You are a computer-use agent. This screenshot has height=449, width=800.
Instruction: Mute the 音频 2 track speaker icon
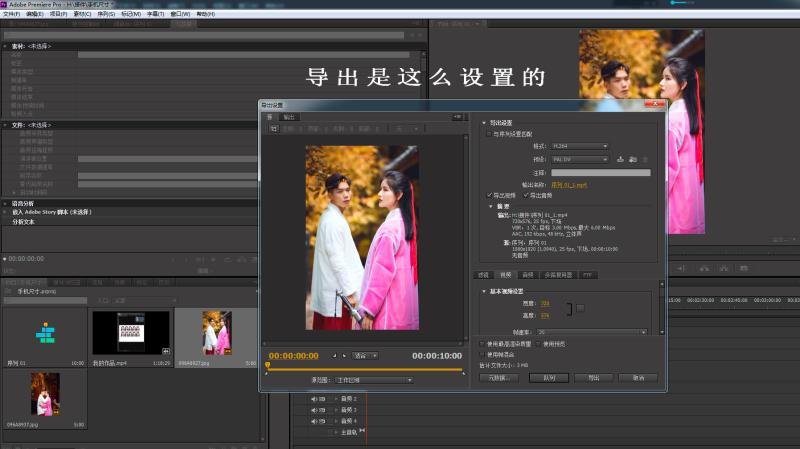(x=314, y=399)
